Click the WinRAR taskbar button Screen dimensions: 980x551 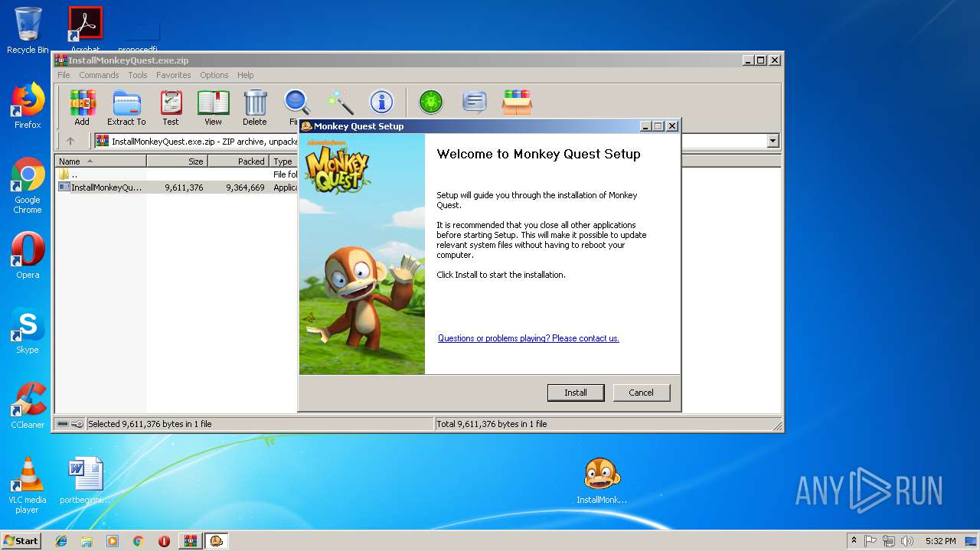[x=190, y=541]
